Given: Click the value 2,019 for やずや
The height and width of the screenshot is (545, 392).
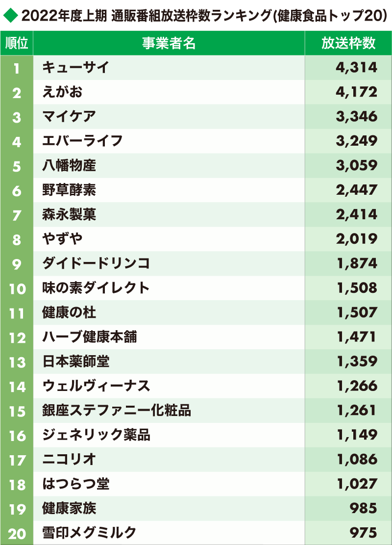Looking at the screenshot, I should tap(356, 239).
